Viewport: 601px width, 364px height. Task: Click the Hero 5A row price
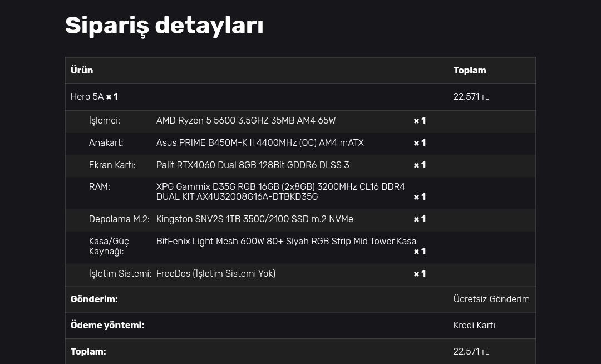tap(471, 97)
